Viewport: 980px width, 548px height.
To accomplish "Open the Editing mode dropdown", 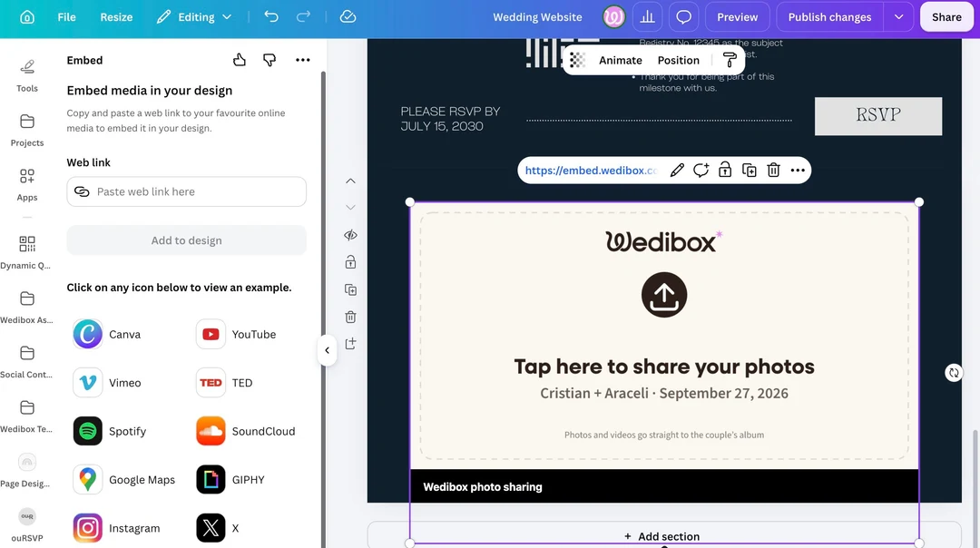I will (194, 17).
